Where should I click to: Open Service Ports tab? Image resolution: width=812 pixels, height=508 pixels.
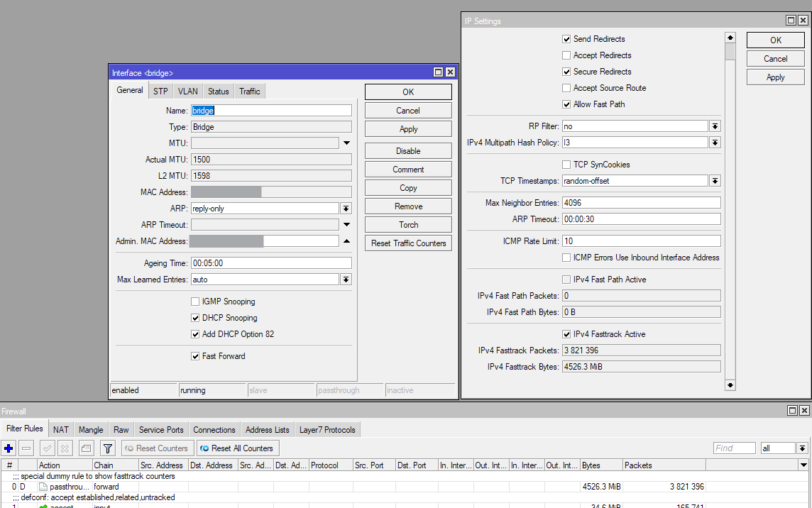click(161, 430)
